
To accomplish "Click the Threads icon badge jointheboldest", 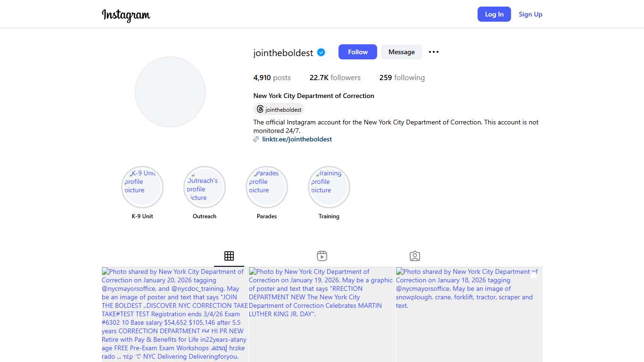I will pyautogui.click(x=279, y=109).
